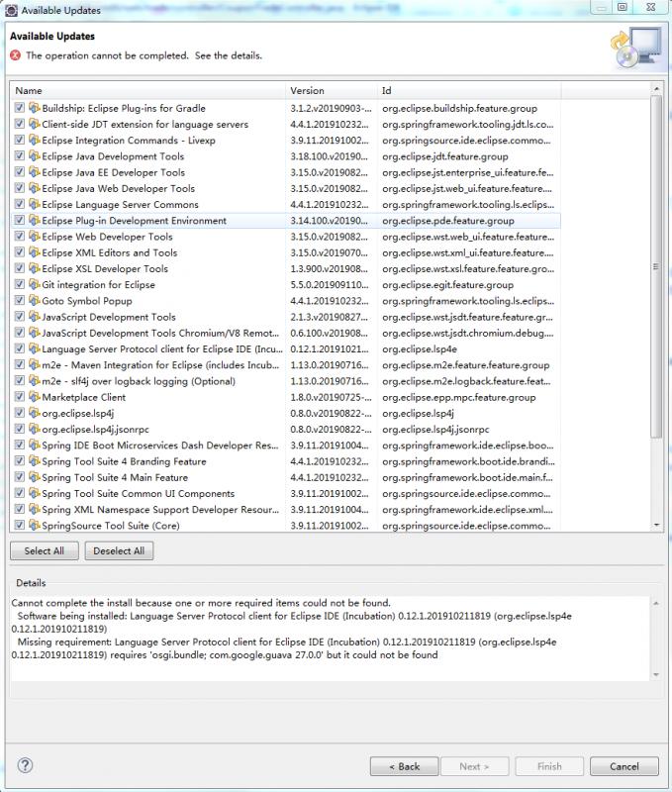Uncheck Buildship: Eclipse Plug-ins for Gradle
Image resolution: width=672 pixels, height=792 pixels.
pyautogui.click(x=19, y=108)
